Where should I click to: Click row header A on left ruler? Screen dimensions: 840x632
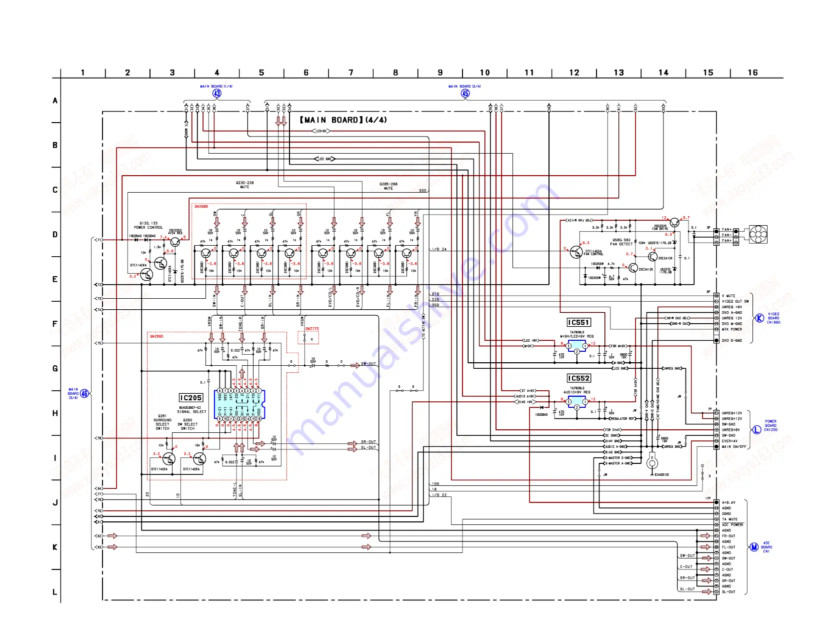[55, 101]
